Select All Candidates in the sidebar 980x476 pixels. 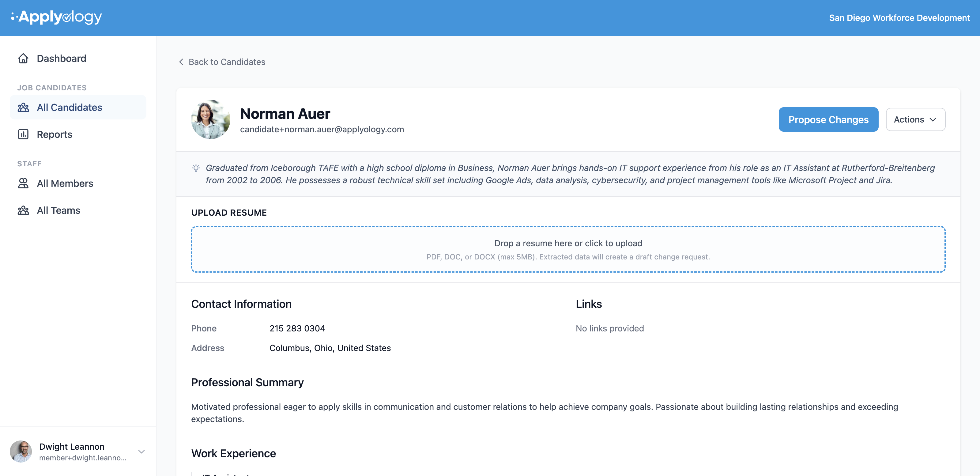78,107
